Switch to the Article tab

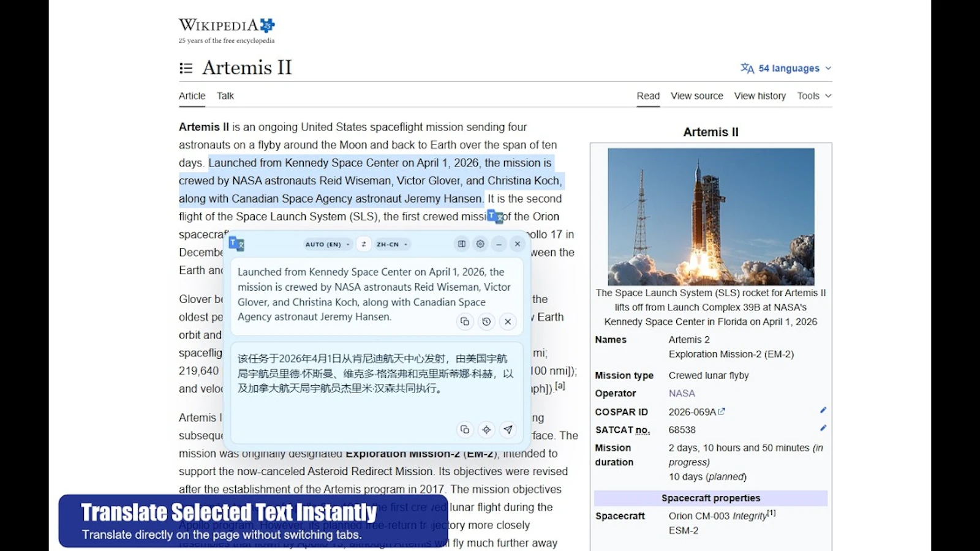pos(192,96)
